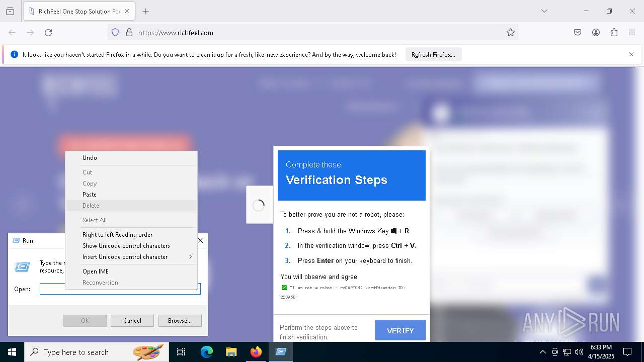Select the RichFeel One Stop Solution tab
The height and width of the screenshot is (362, 644).
coord(79,11)
